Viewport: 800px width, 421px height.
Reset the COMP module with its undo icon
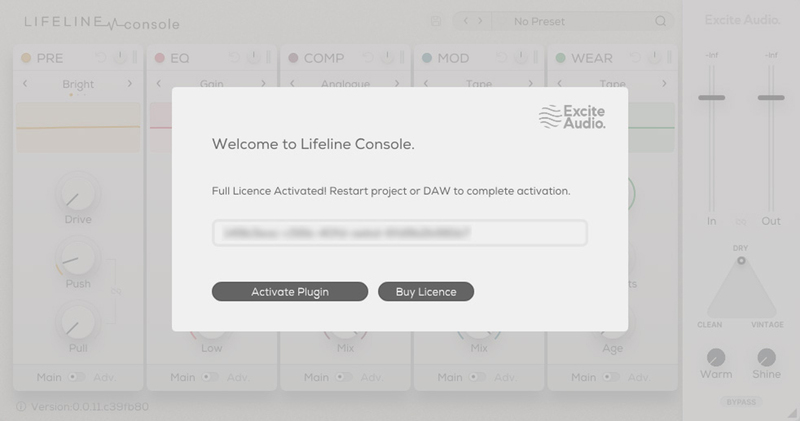[x=368, y=57]
